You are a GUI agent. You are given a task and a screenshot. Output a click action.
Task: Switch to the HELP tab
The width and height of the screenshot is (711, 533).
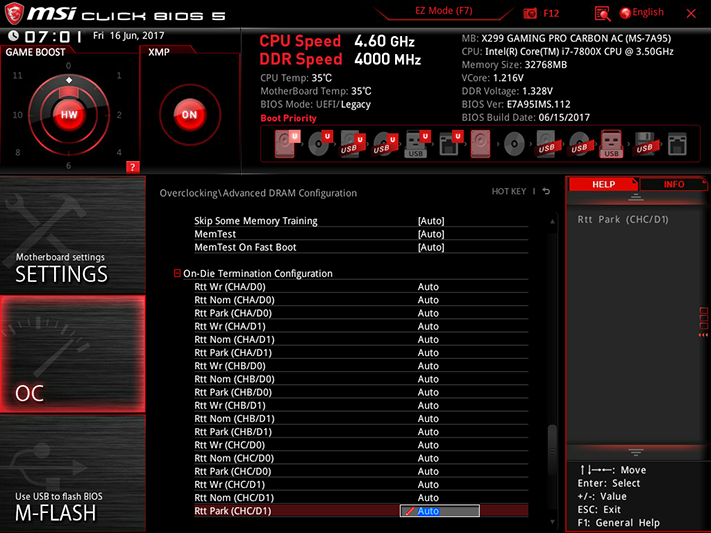coord(604,184)
